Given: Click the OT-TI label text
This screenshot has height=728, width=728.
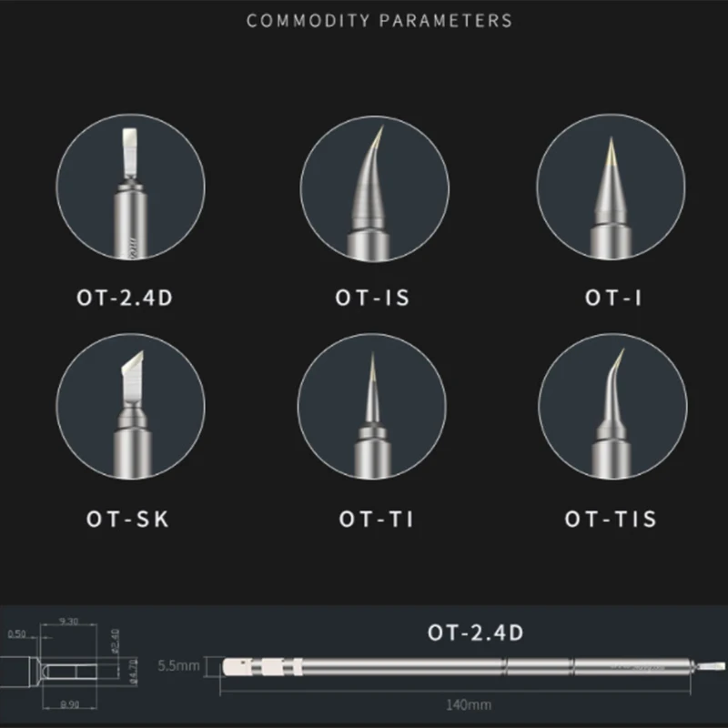Looking at the screenshot, I should click(376, 519).
